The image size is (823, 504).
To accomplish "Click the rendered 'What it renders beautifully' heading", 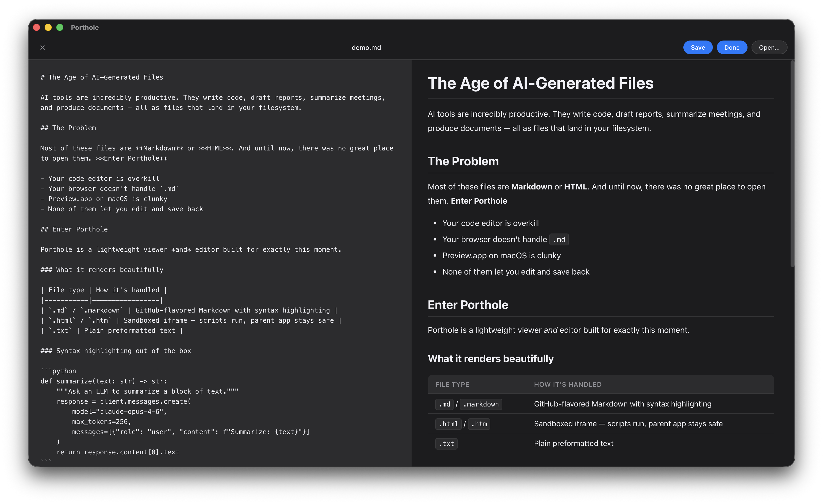I will pos(490,358).
